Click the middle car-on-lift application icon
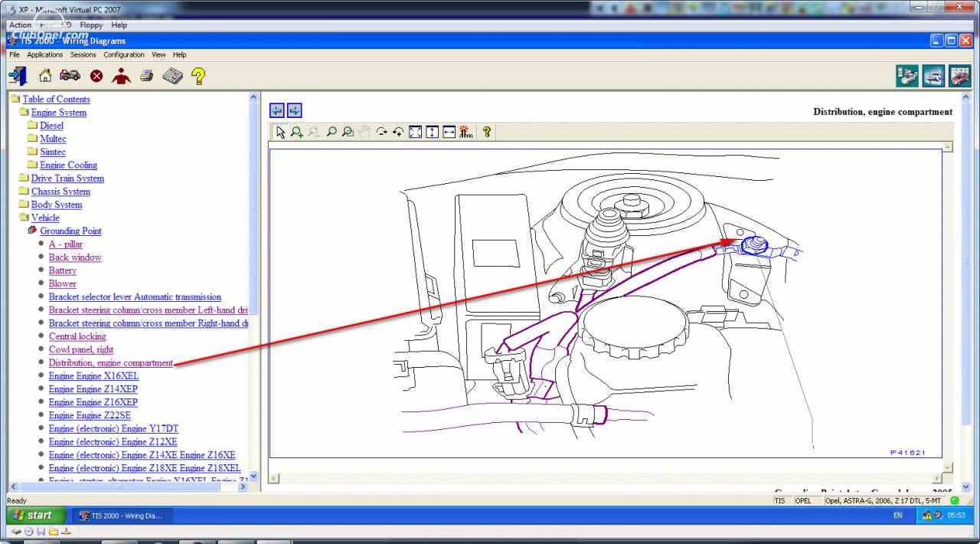The height and width of the screenshot is (544, 980). [x=933, y=76]
